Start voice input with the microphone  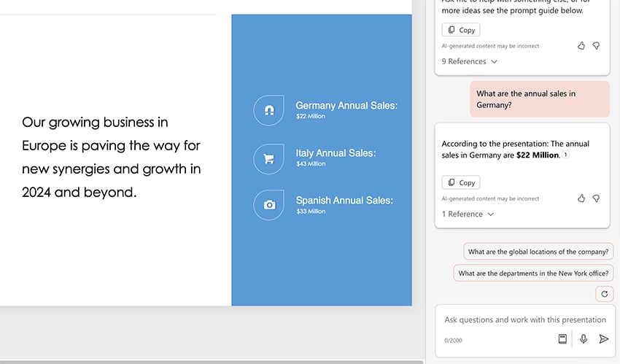tap(584, 338)
